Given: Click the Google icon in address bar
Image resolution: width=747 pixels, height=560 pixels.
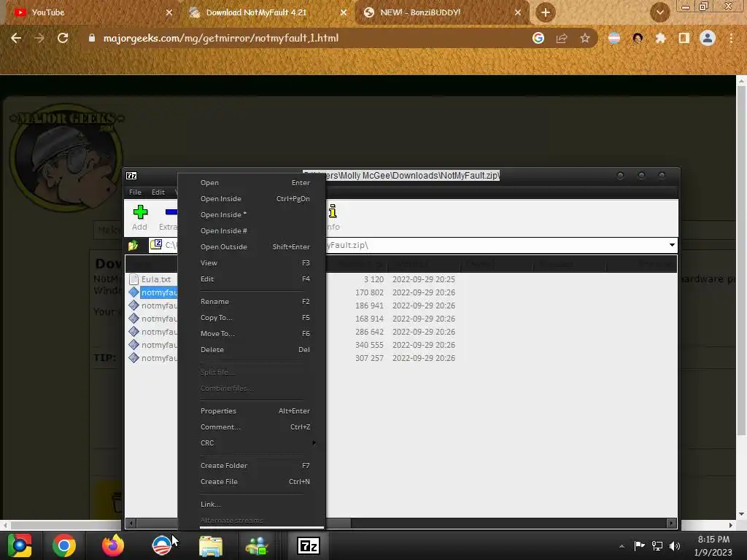Looking at the screenshot, I should pos(538,38).
